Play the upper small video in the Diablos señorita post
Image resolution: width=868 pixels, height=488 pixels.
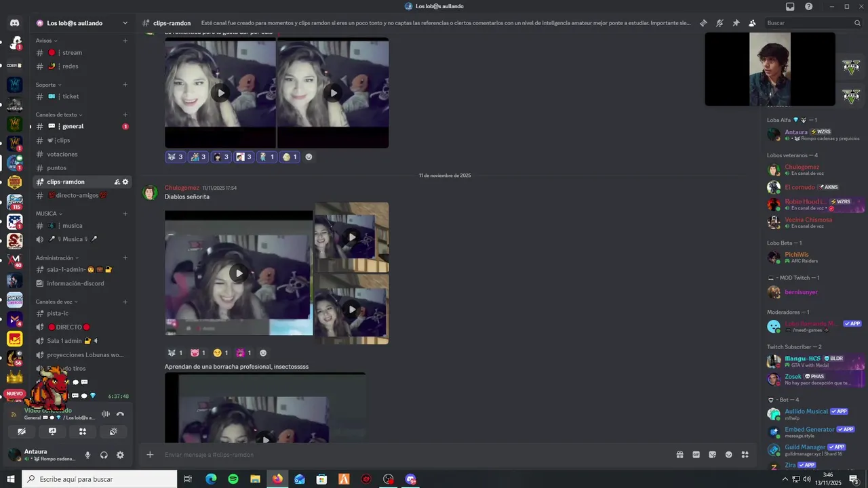pyautogui.click(x=351, y=237)
